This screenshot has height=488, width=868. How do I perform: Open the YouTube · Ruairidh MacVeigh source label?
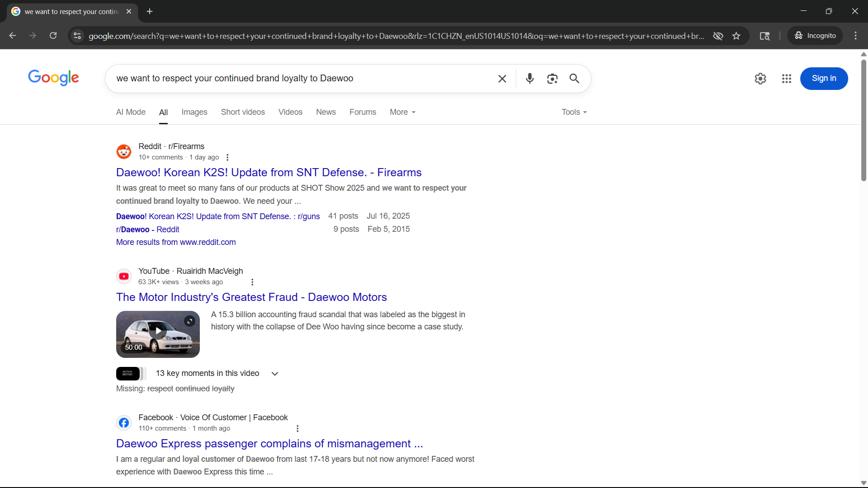(x=191, y=271)
